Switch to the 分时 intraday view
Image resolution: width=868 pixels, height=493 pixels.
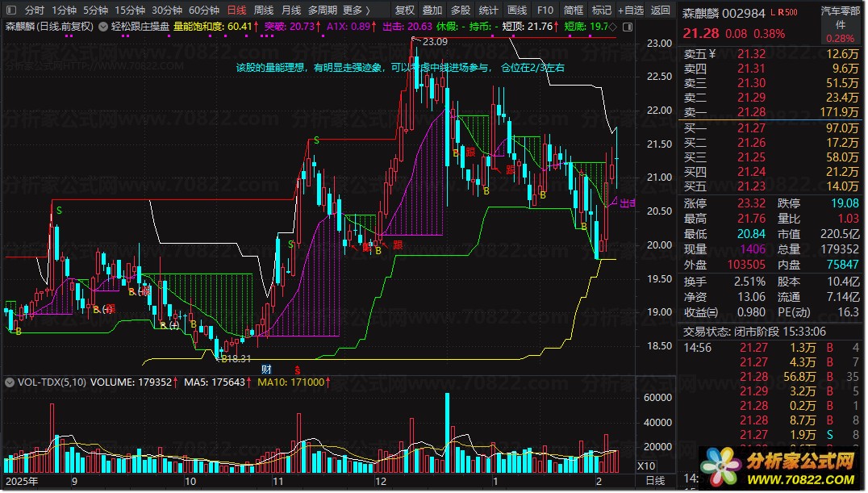point(35,10)
